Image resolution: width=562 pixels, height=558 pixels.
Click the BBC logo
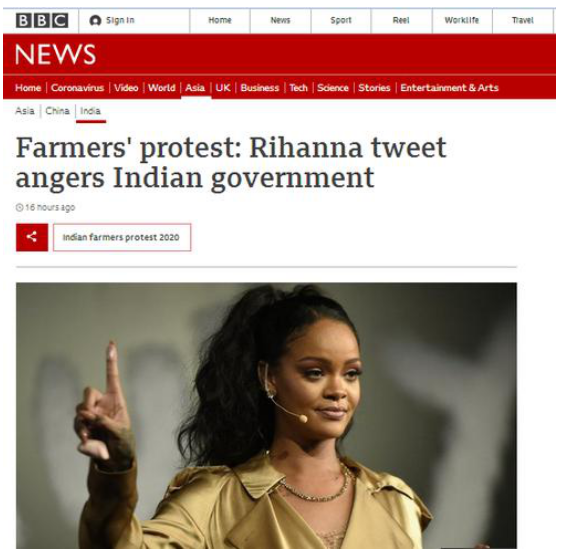(x=42, y=20)
